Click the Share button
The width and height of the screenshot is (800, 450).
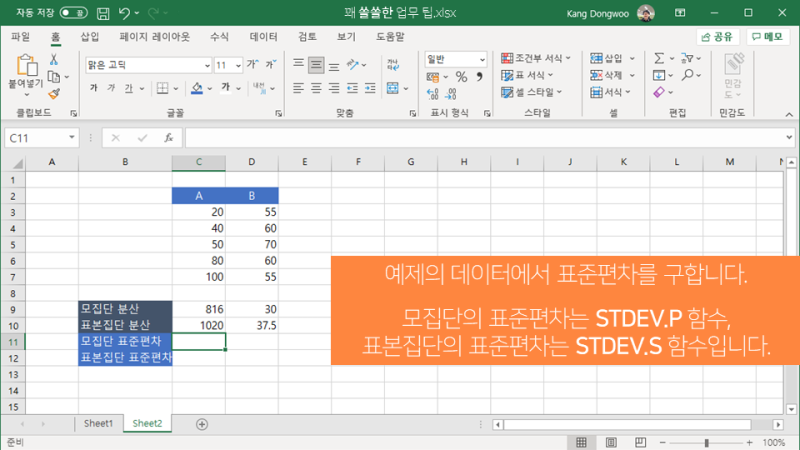point(717,37)
